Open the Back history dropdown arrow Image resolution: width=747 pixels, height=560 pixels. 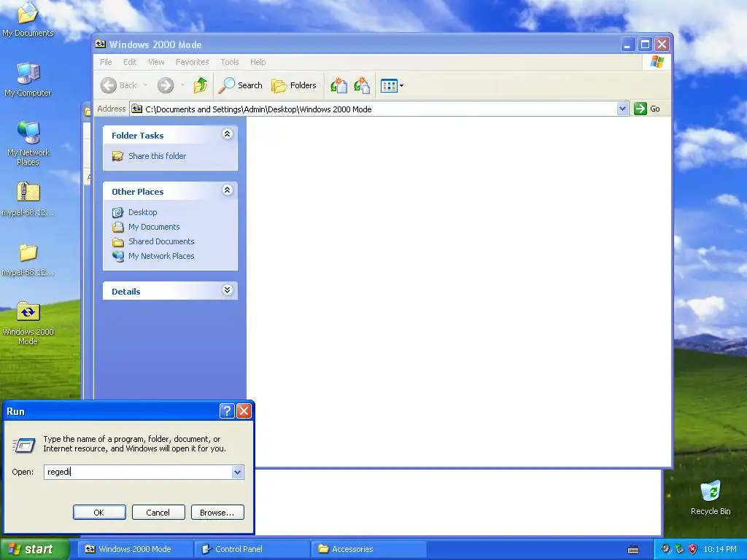click(x=145, y=86)
